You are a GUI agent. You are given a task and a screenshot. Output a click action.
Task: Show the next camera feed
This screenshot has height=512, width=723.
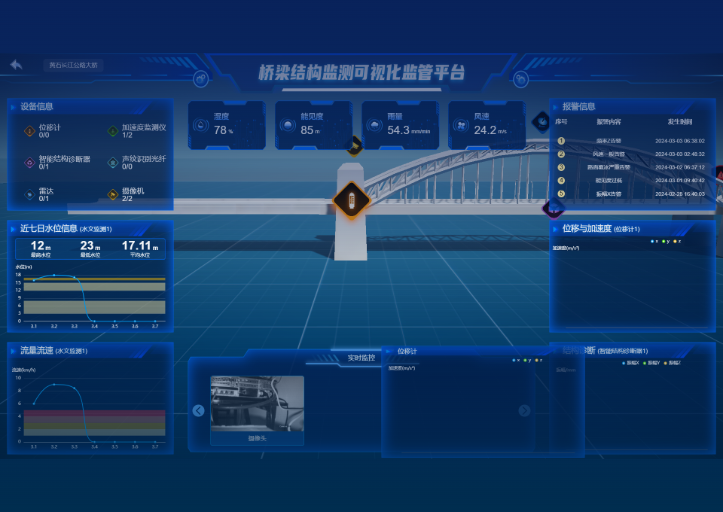coord(524,411)
